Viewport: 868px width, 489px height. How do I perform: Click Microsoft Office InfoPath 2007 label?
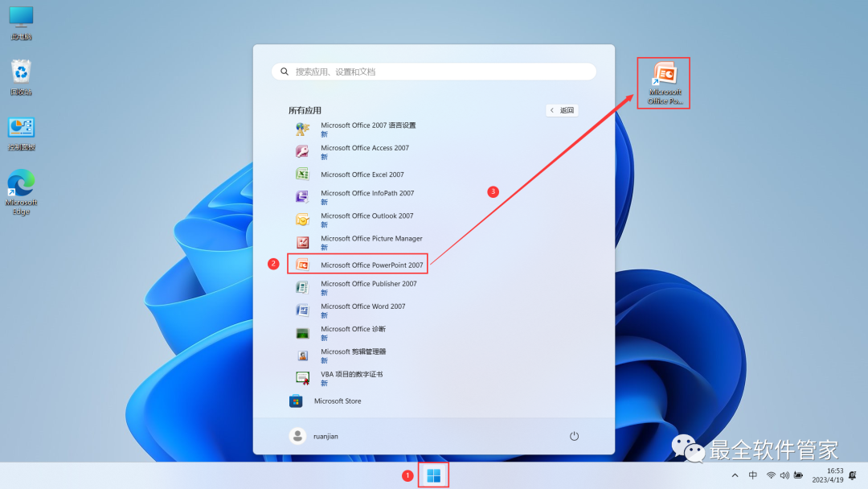coord(367,193)
